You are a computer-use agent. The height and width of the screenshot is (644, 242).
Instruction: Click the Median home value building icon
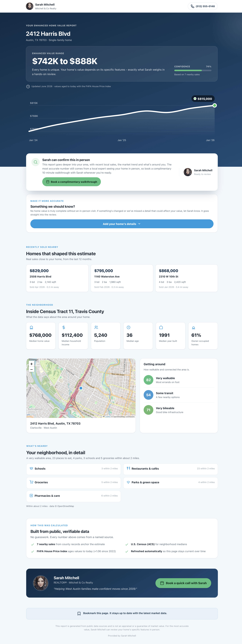(x=31, y=328)
